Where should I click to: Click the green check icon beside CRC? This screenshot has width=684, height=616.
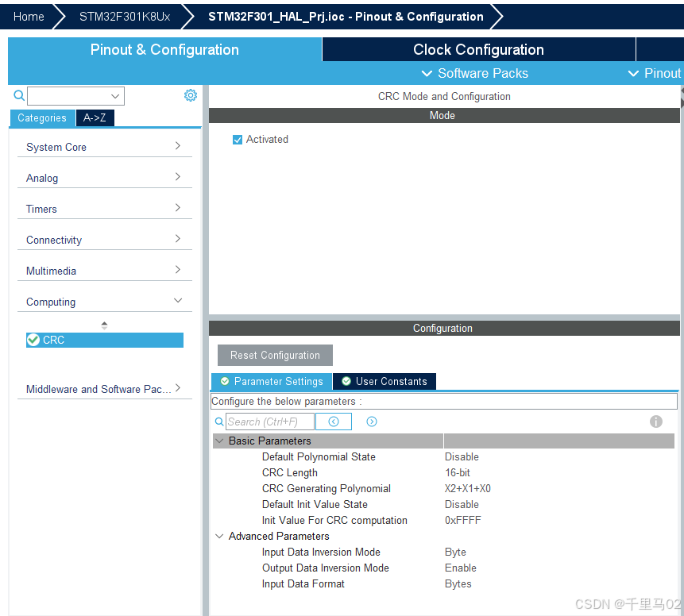[33, 340]
